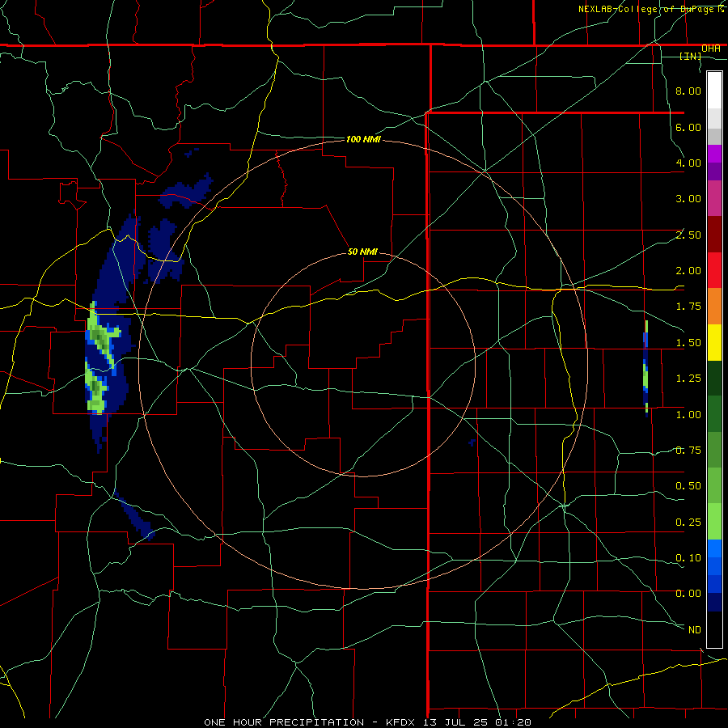Viewport: 728px width, 728px height.
Task: Pick the orange legend swatch
Action: (x=714, y=307)
